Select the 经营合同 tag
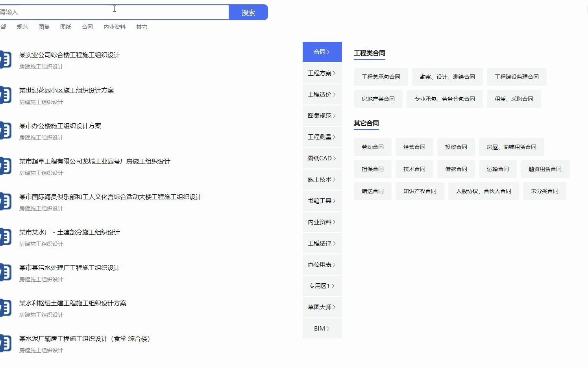Screen dimensions: 588x368 (414, 147)
